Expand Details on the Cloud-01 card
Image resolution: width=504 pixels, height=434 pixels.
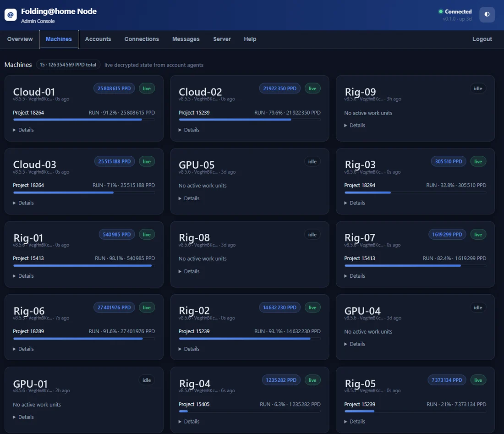[x=23, y=130]
